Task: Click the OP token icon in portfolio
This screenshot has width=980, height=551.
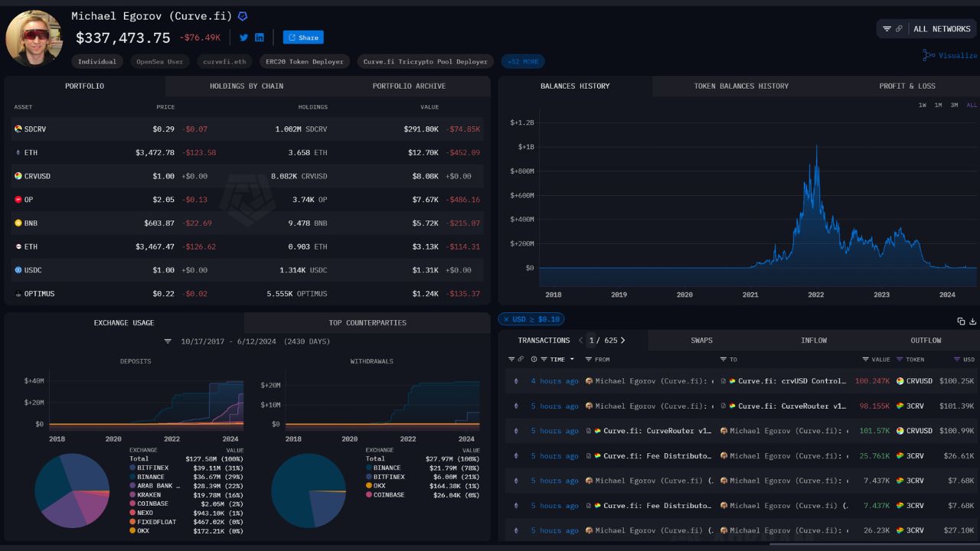Action: [x=18, y=200]
